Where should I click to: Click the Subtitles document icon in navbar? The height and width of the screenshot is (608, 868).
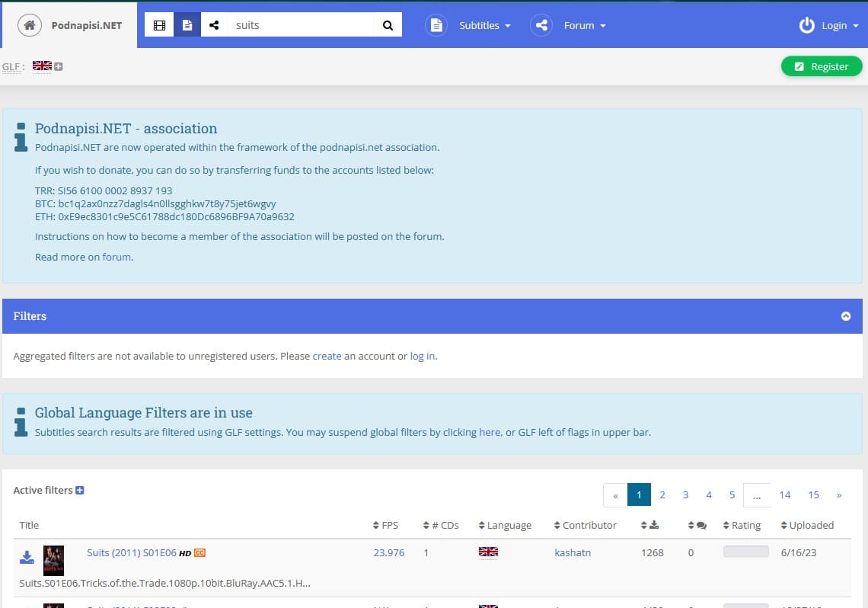point(436,25)
